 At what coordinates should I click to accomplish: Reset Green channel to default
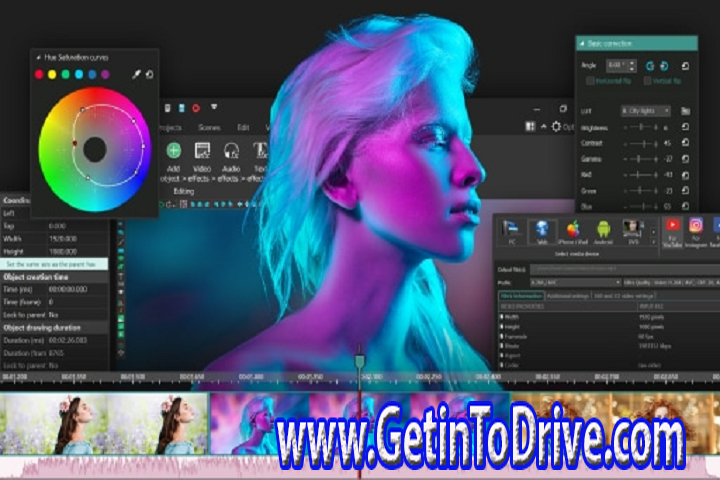pos(685,190)
